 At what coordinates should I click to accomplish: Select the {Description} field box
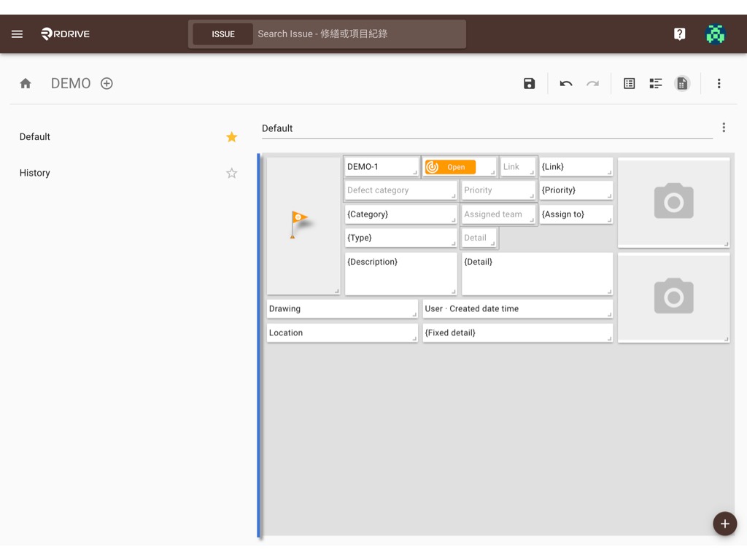(400, 274)
